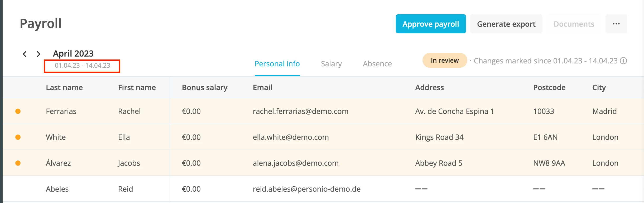
Task: Switch to the Salary tab
Action: (x=331, y=64)
